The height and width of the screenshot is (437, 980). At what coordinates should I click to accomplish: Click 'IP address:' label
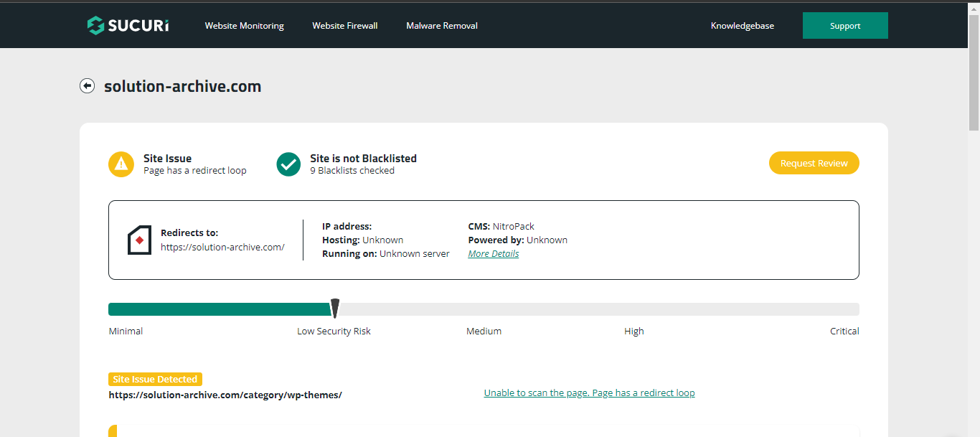tap(347, 226)
